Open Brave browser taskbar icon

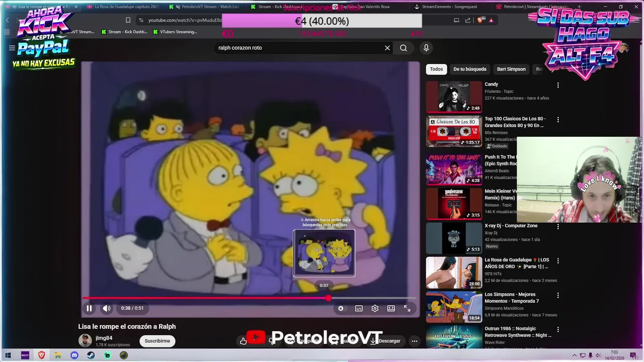pyautogui.click(x=41, y=355)
